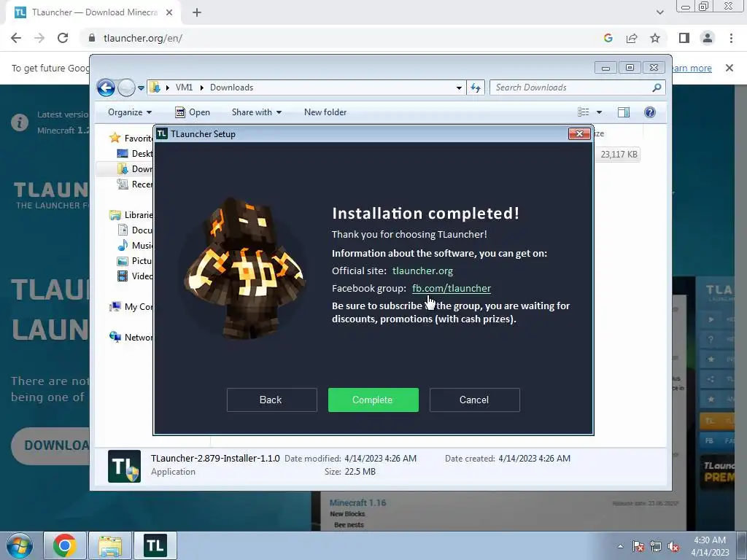Select Network in navigation pane
The height and width of the screenshot is (560, 747).
[x=131, y=337]
